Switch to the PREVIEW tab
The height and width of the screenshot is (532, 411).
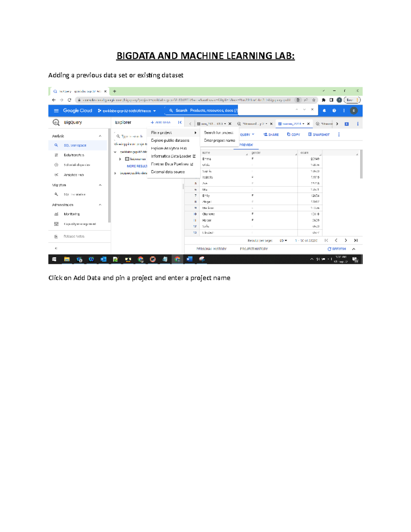[246, 145]
